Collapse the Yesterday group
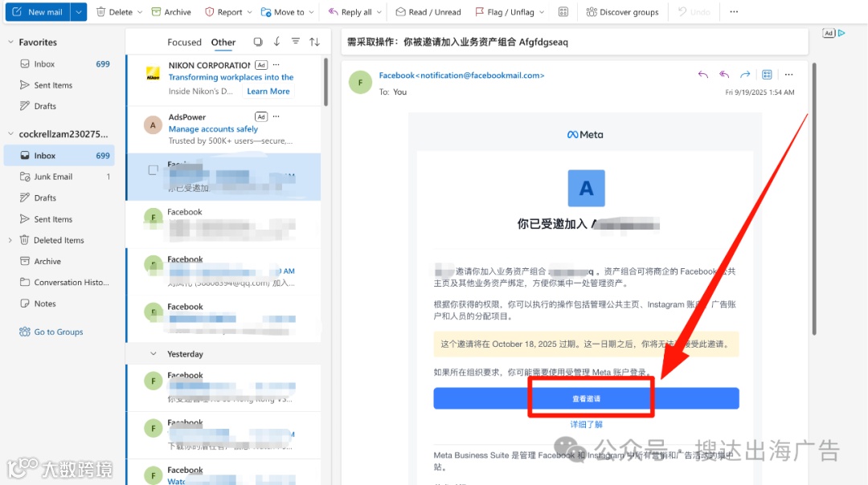Viewport: 868px width, 485px height. point(154,354)
